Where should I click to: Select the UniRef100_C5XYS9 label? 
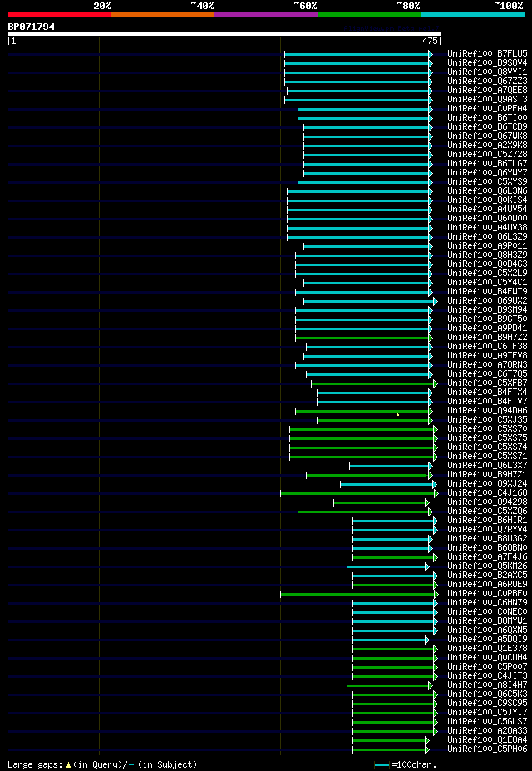coord(487,182)
